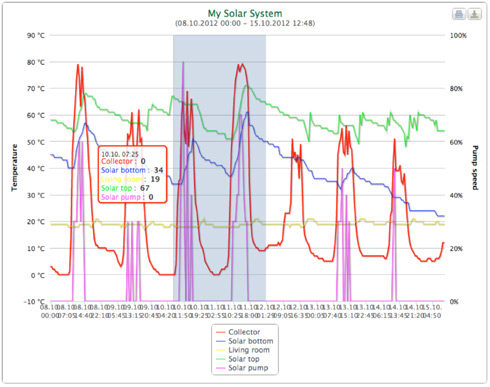Click the 60% pump speed label
This screenshot has width=490, height=387.
[x=456, y=142]
